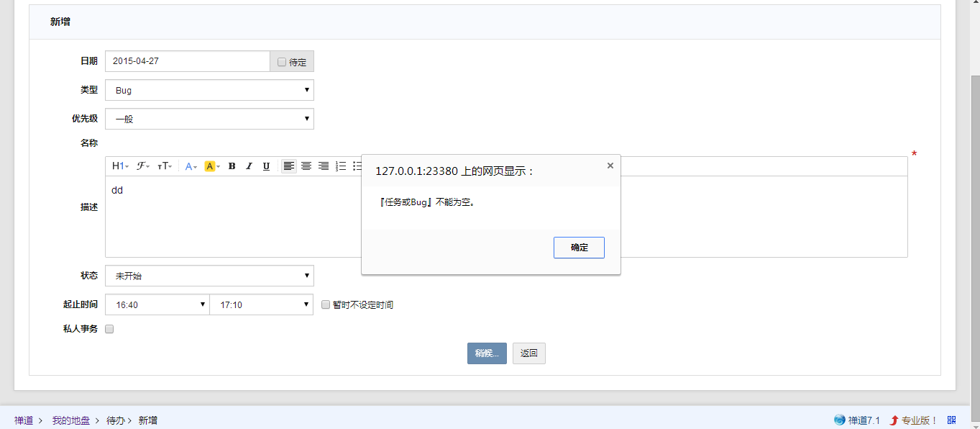Check the 待定 checkbox beside date

[x=282, y=62]
